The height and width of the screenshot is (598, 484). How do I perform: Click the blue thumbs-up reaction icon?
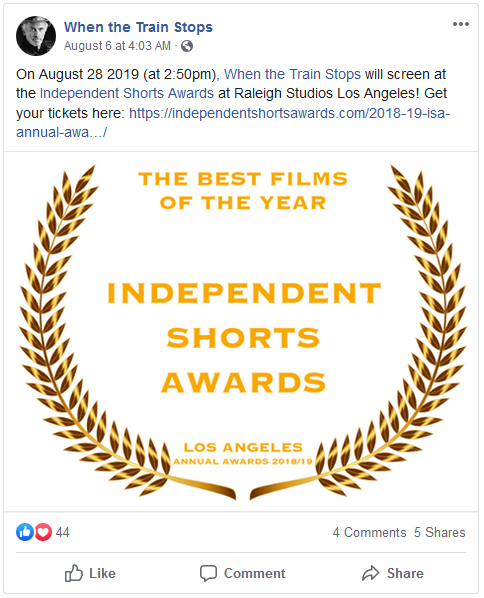point(25,532)
